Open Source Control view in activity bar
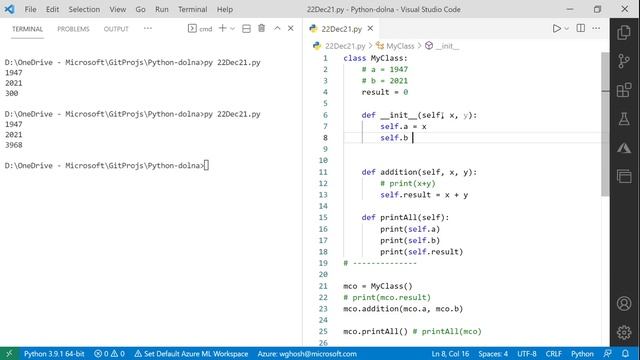 624,61
